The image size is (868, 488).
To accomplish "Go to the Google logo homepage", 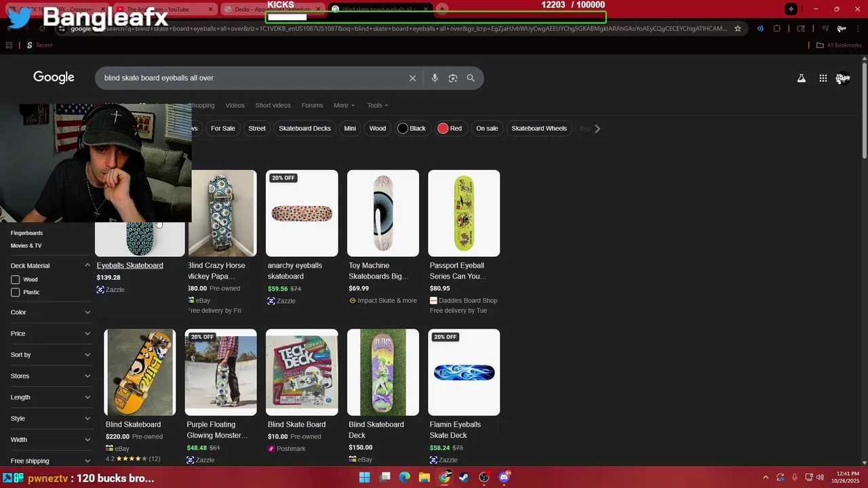I will coord(54,77).
